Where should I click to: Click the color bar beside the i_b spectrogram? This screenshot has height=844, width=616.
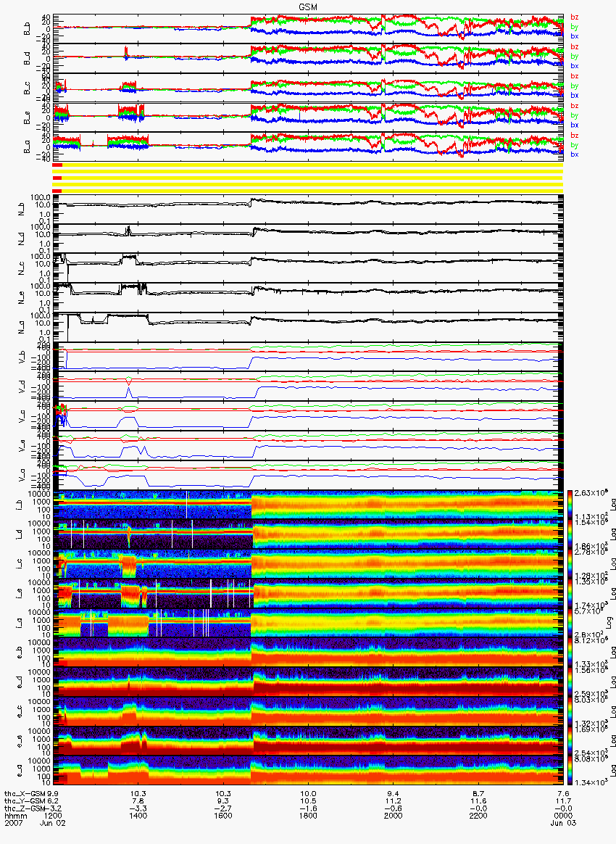coord(570,505)
